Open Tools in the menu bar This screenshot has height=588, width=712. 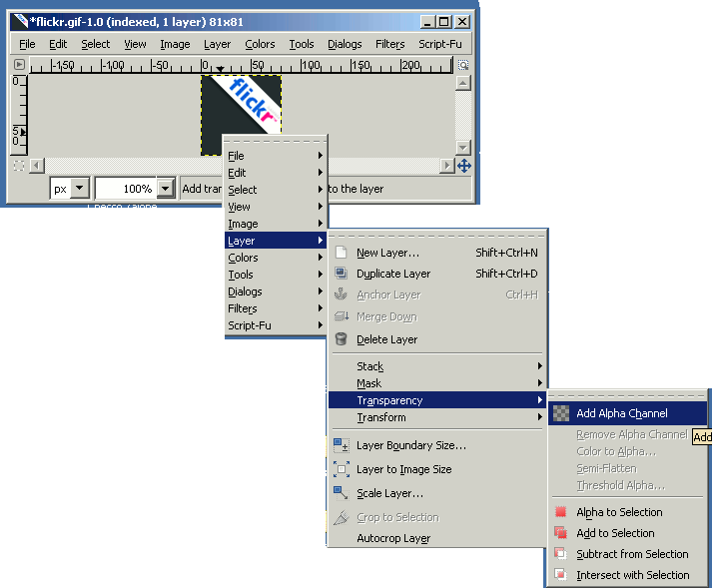[x=302, y=44]
